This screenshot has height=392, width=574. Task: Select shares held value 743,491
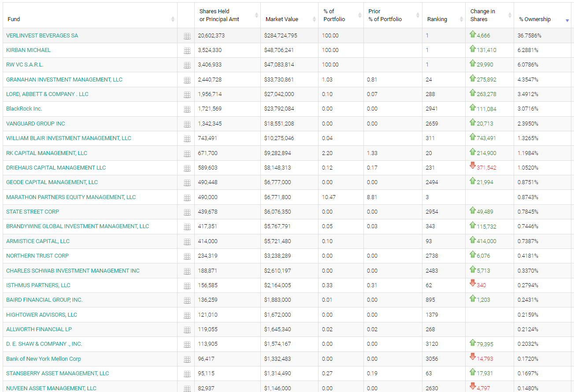click(207, 138)
